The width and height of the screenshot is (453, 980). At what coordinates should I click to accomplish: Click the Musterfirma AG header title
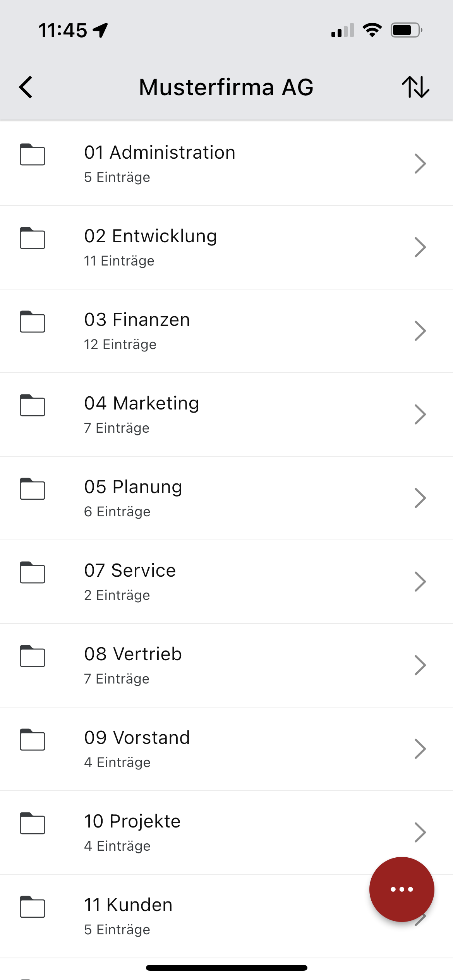[226, 87]
